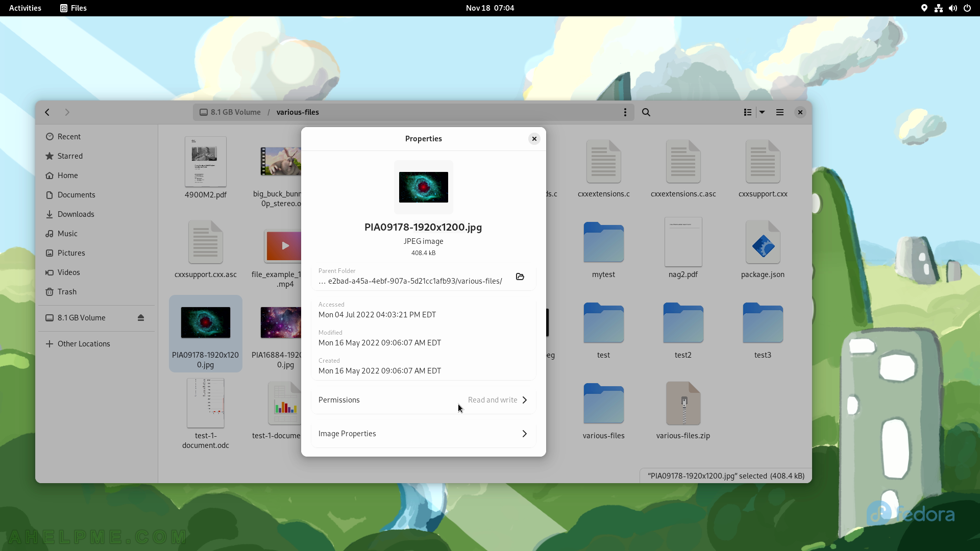Select the cxxsupport.cxx file
Viewport: 980px width, 551px height.
point(763,168)
